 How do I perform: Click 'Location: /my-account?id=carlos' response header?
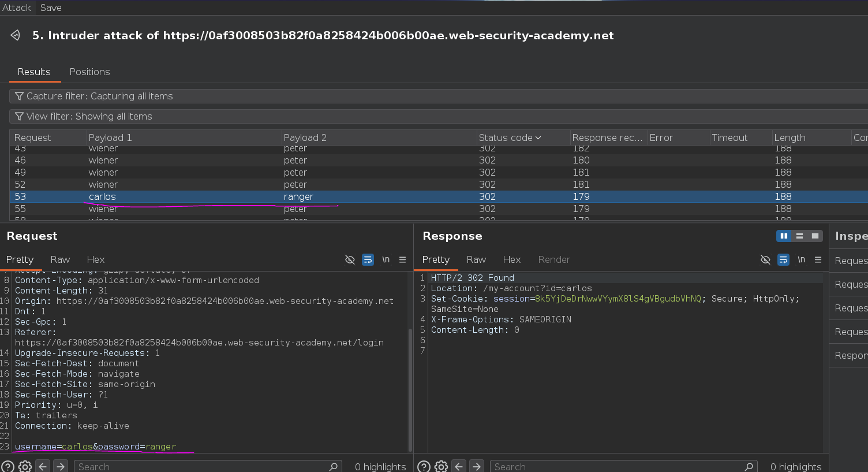click(x=511, y=288)
